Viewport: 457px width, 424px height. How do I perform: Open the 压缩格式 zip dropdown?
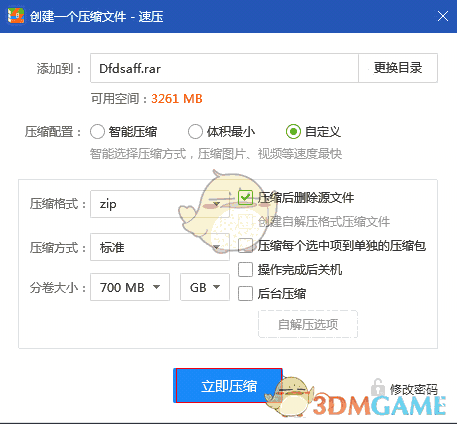[x=160, y=204]
